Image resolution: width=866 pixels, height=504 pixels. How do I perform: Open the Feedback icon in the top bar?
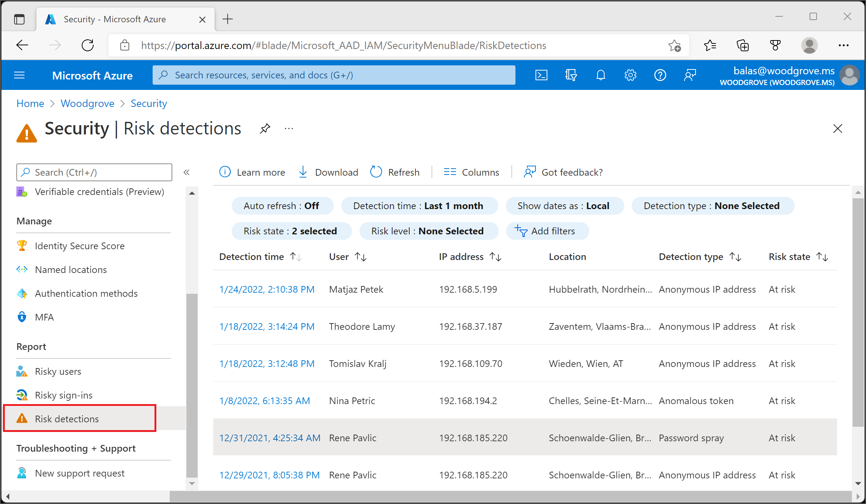[x=690, y=75]
